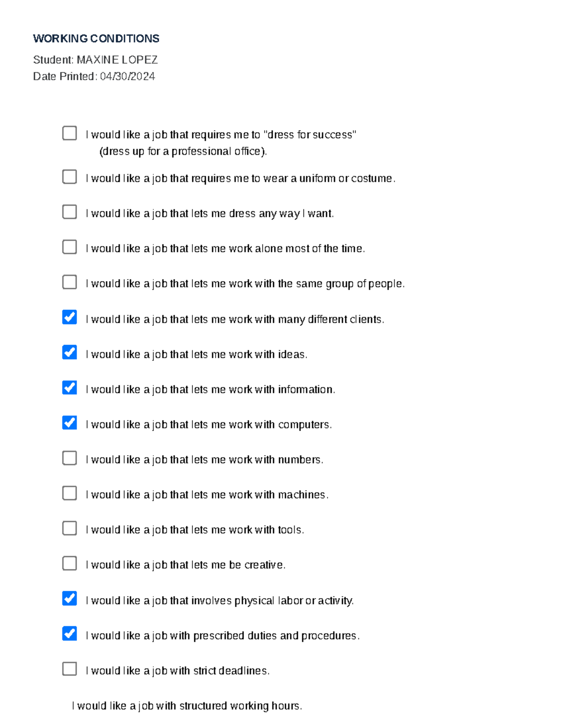Tick the work with machines checkbox
Viewport: 563px width, 728px height.
click(69, 493)
